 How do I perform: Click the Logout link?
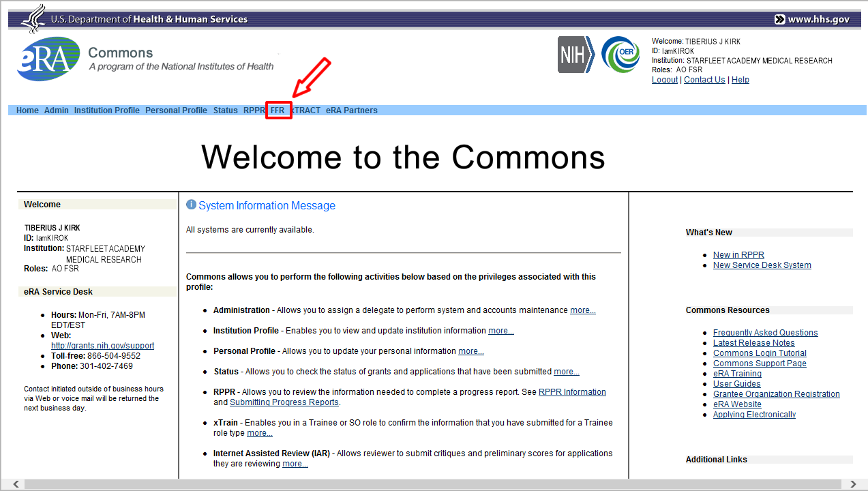tap(665, 80)
